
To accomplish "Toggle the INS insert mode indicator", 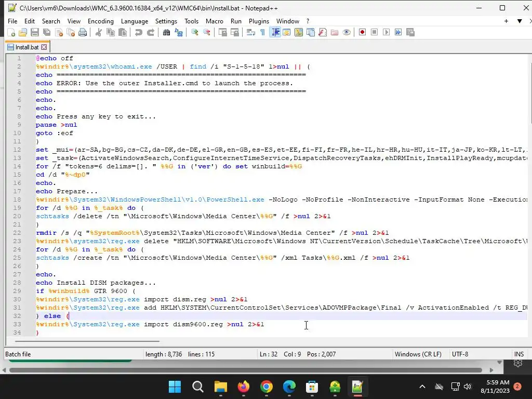I will click(x=519, y=354).
